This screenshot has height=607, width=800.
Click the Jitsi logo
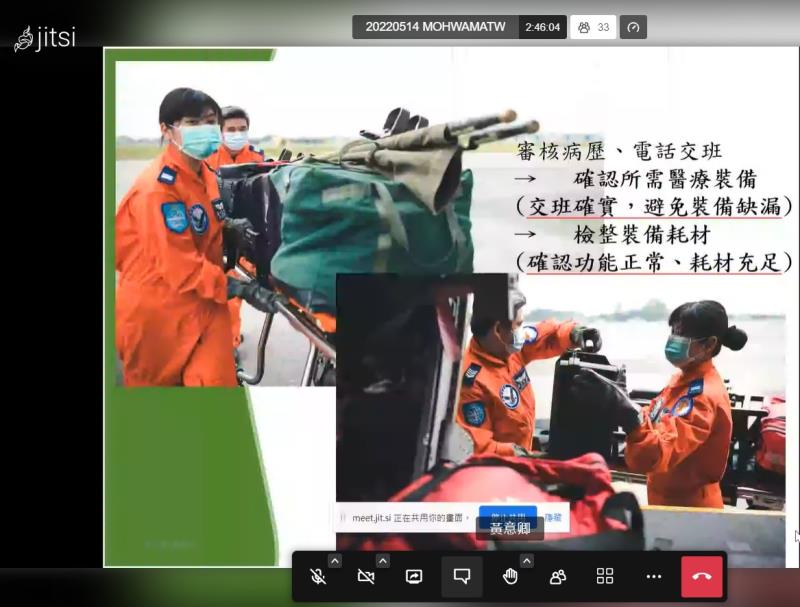[45, 39]
